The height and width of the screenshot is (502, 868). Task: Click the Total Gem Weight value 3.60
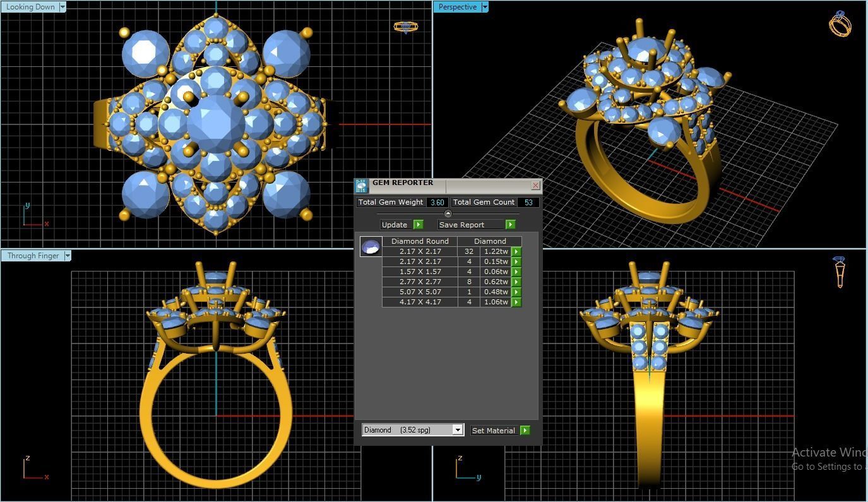437,202
